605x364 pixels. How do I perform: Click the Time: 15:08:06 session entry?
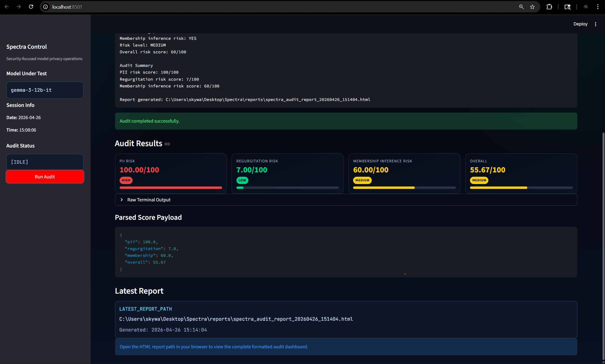pos(21,130)
